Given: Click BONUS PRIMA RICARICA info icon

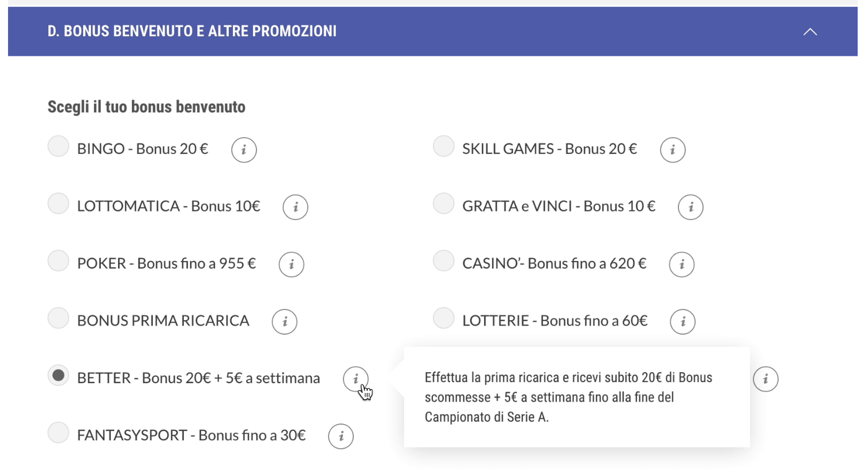Looking at the screenshot, I should pyautogui.click(x=284, y=322).
